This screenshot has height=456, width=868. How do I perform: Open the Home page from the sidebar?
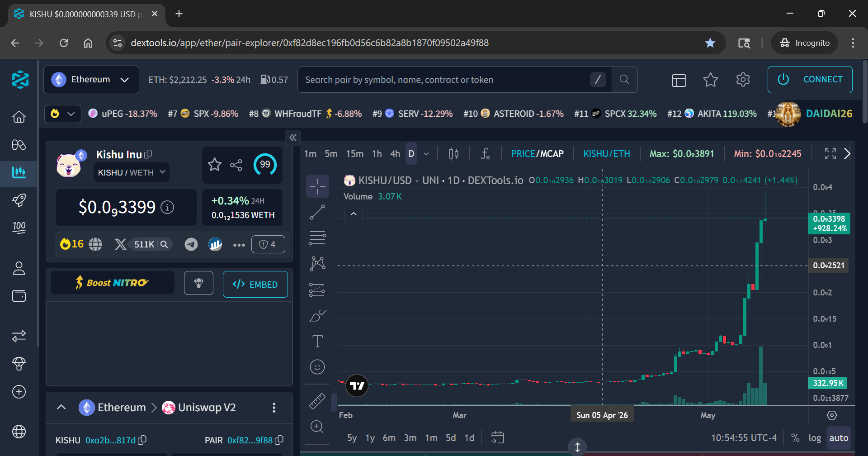(x=19, y=117)
